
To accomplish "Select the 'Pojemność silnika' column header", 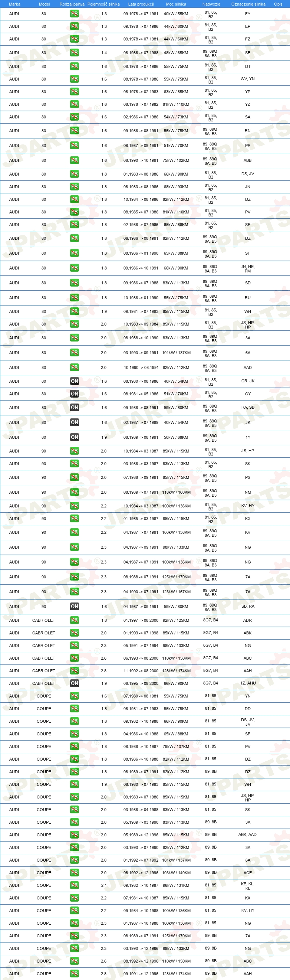I will tap(103, 4).
